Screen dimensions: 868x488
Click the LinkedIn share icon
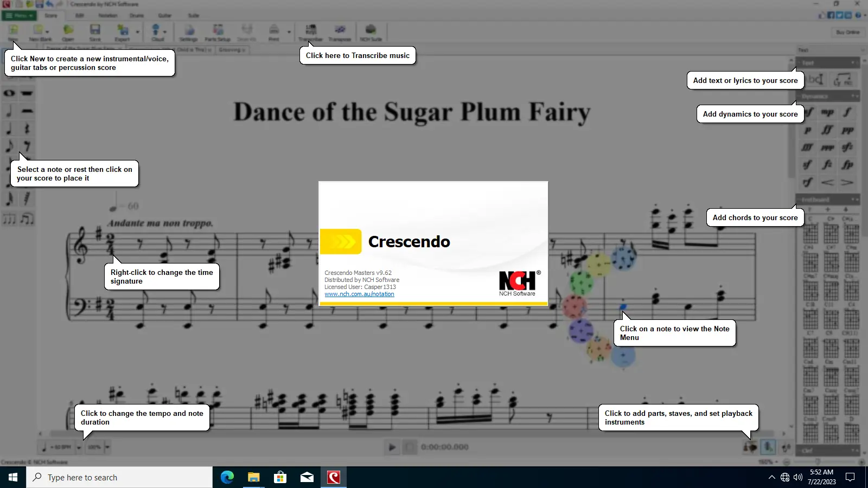[848, 15]
